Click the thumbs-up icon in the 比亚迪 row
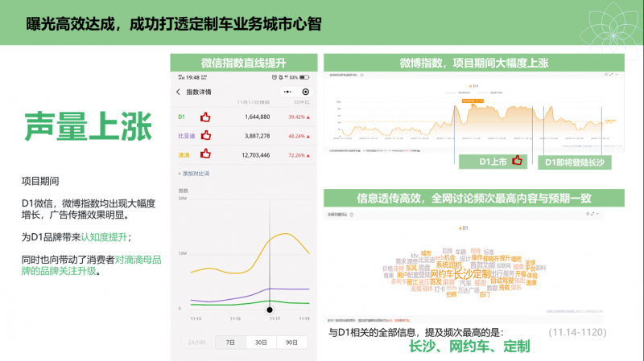 click(206, 135)
